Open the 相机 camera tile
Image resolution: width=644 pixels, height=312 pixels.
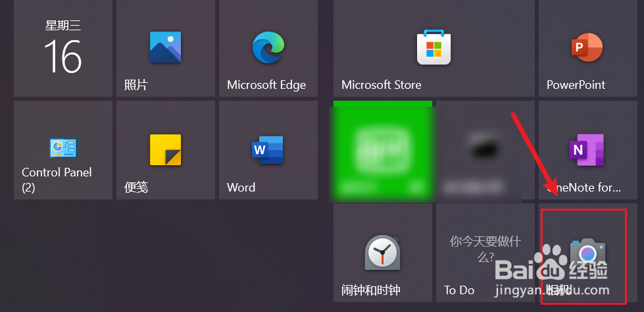click(x=587, y=253)
